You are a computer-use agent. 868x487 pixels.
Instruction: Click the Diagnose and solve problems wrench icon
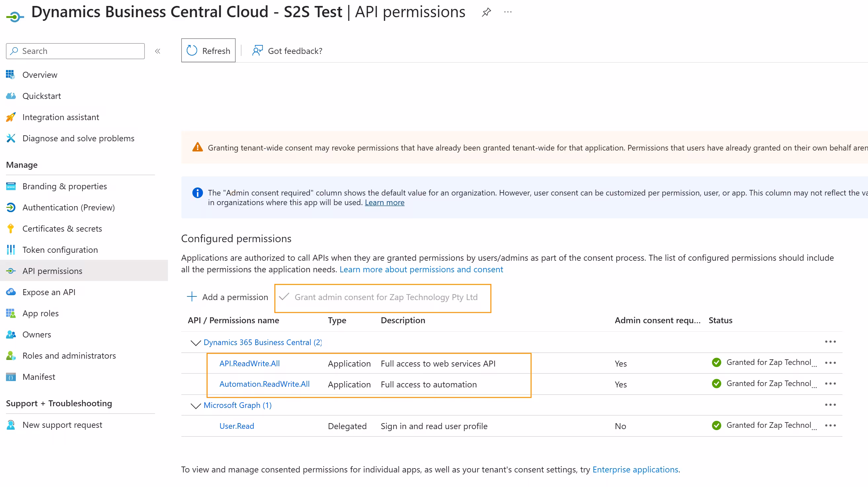tap(11, 138)
